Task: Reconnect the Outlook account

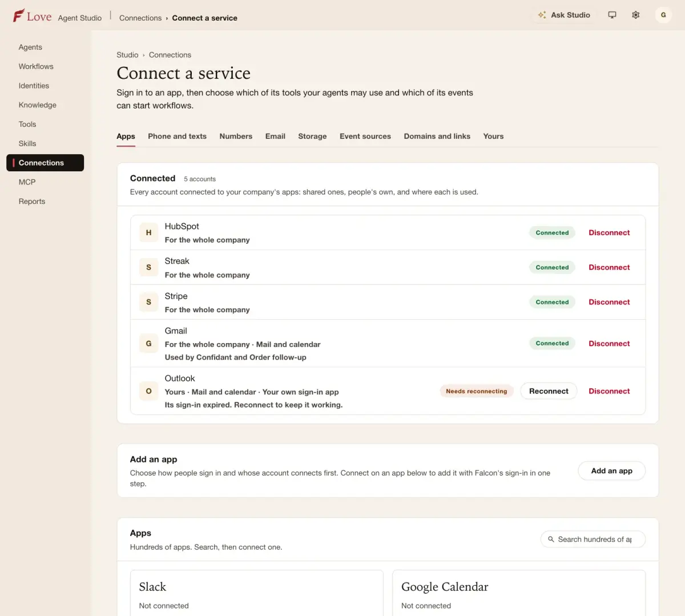Action: tap(549, 391)
